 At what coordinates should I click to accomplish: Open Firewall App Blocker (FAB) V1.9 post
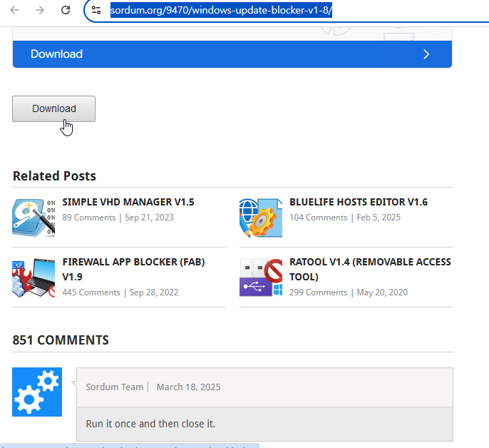click(x=133, y=269)
